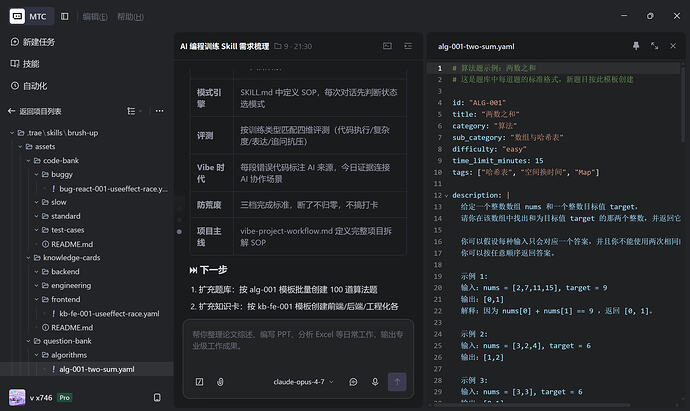Image resolution: width=690 pixels, height=411 pixels.
Task: Click the active dot marker left of chat
Action: tap(179, 231)
